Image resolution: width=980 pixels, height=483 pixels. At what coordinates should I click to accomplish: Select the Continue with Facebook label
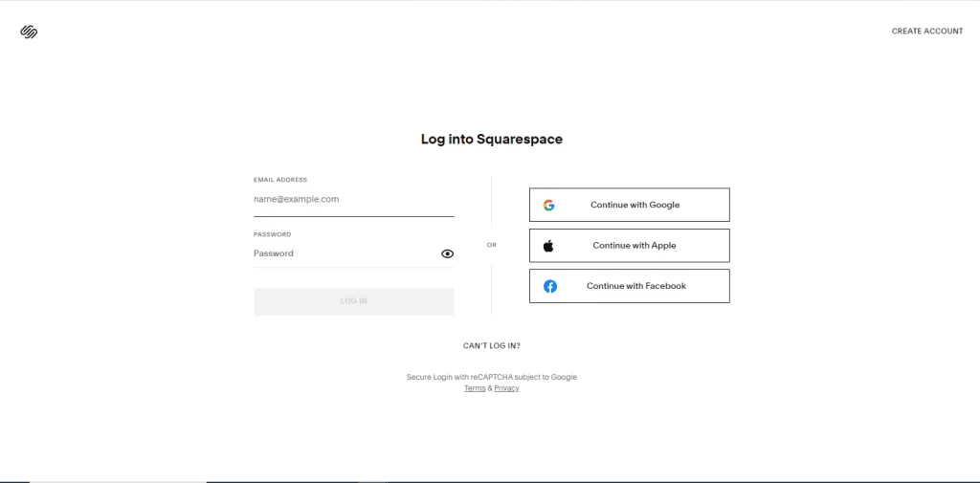coord(635,286)
